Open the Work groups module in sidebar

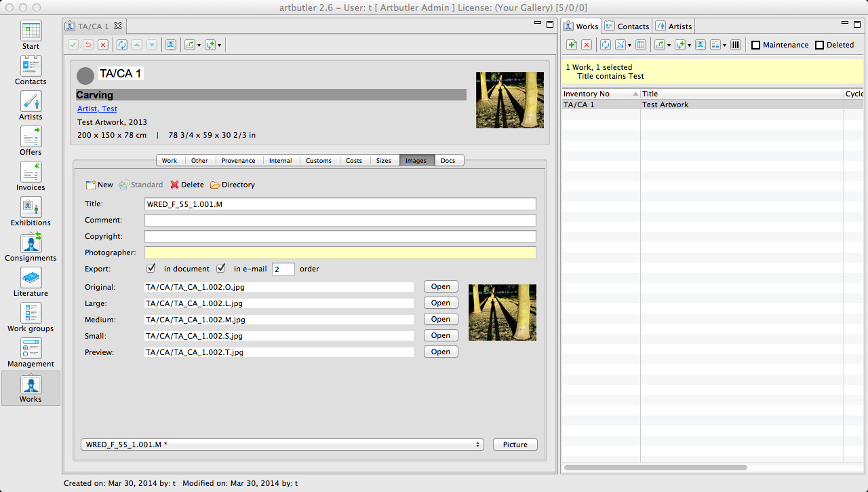[31, 318]
